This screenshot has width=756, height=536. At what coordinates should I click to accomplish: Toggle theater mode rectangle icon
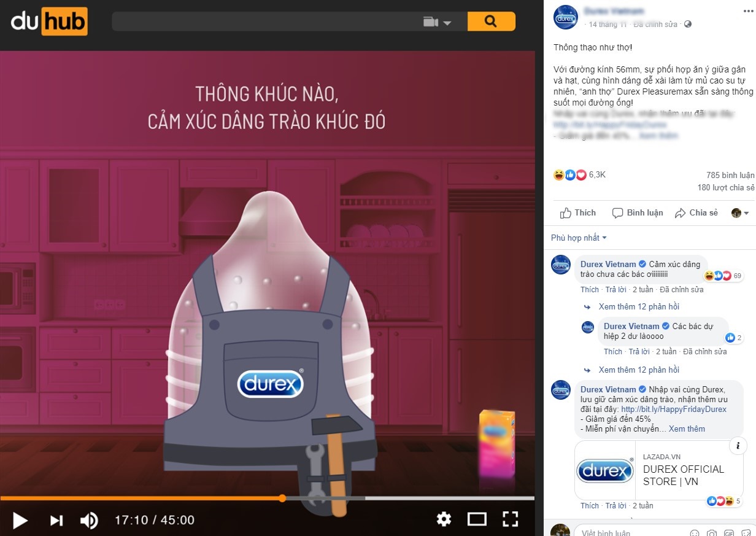[477, 519]
